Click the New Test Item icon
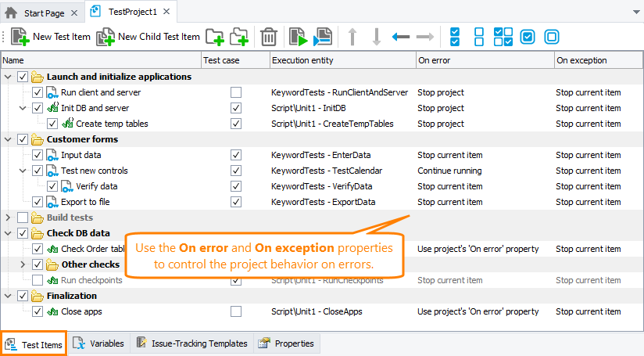644x356 pixels. (20, 37)
